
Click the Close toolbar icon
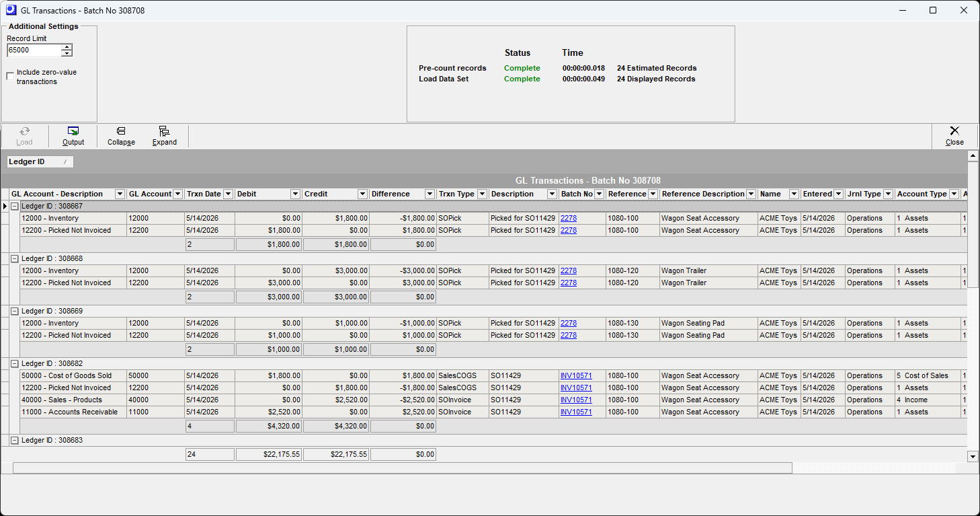[954, 131]
